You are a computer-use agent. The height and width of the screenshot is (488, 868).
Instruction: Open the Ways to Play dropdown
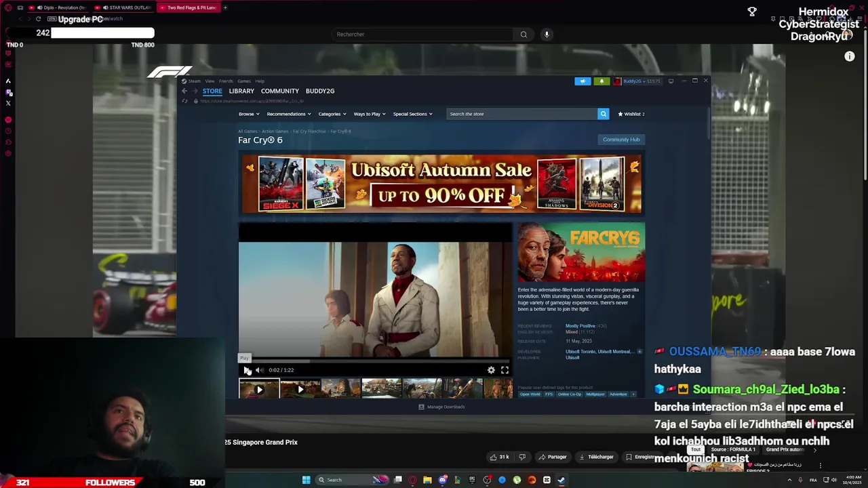coord(370,114)
